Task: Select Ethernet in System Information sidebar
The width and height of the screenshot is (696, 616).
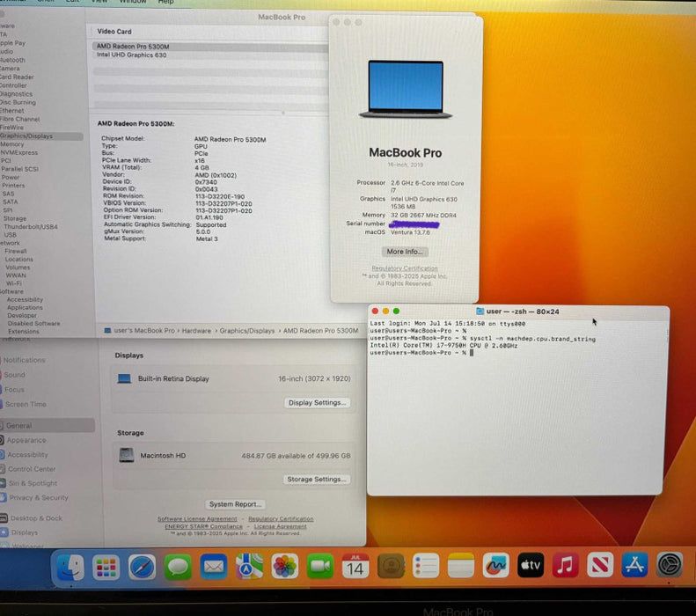Action: [12, 111]
